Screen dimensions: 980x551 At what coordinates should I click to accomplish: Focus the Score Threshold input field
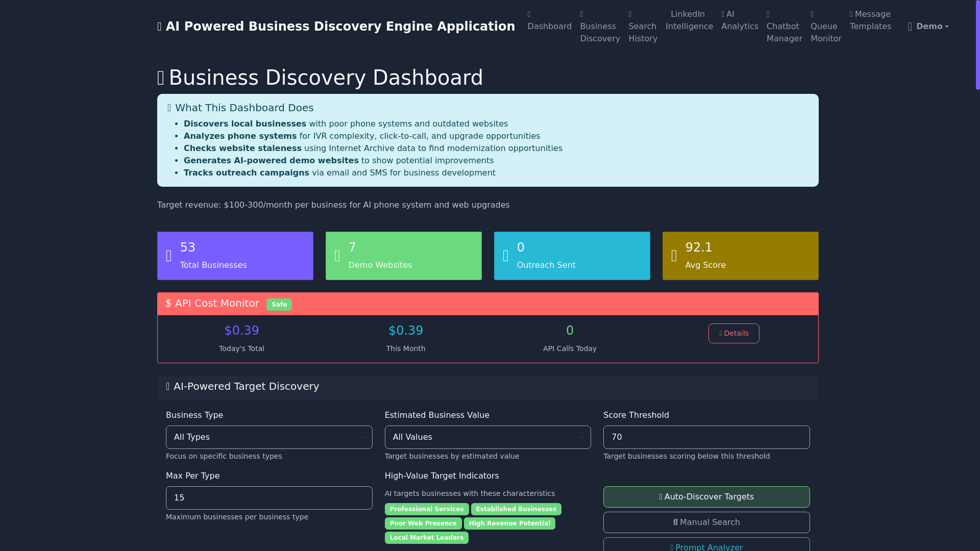point(706,437)
